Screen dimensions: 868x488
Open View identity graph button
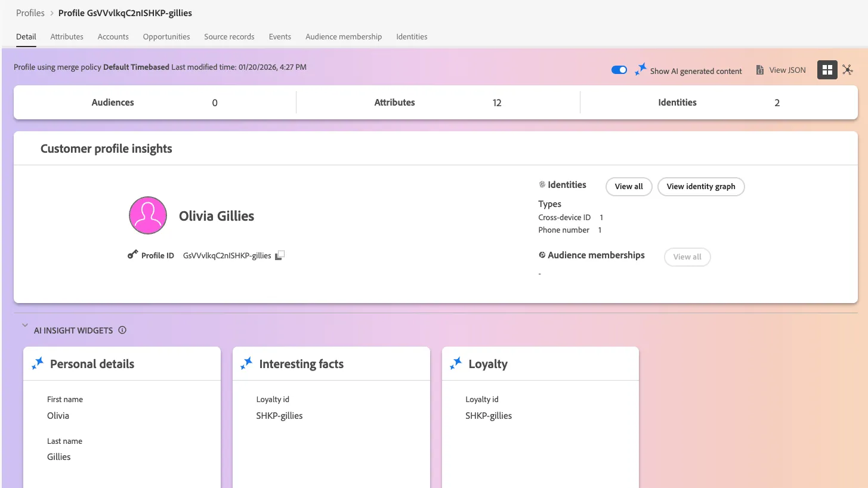point(701,187)
